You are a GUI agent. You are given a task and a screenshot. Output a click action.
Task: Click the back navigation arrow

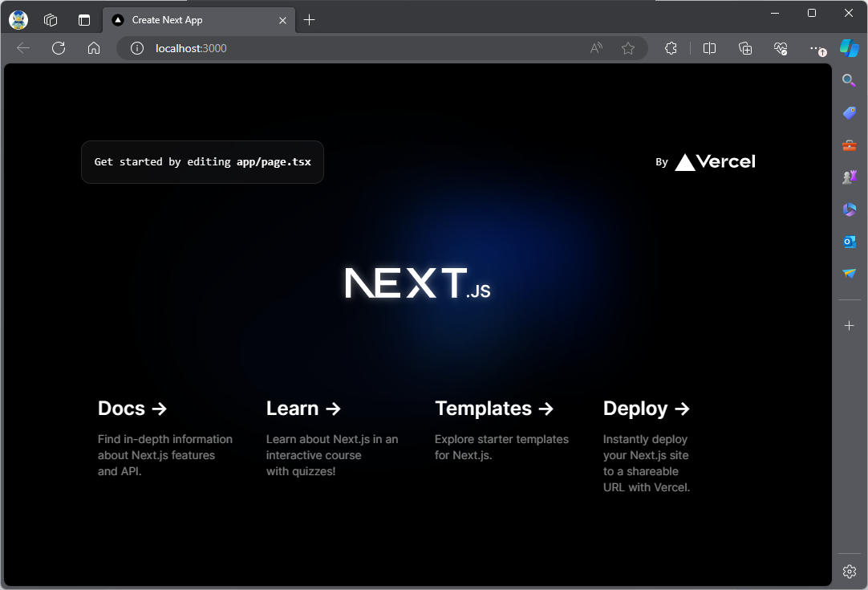coord(23,48)
